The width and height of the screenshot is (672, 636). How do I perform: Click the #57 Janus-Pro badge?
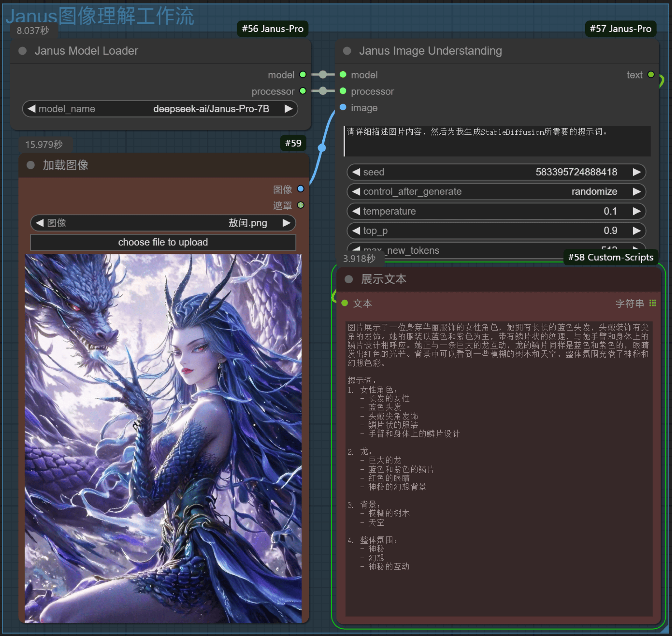pos(621,29)
